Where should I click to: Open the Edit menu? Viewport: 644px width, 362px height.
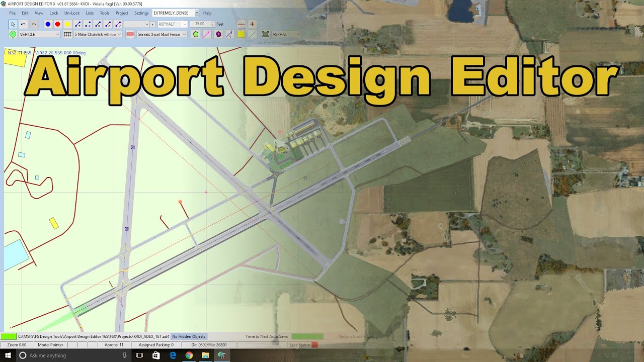25,13
